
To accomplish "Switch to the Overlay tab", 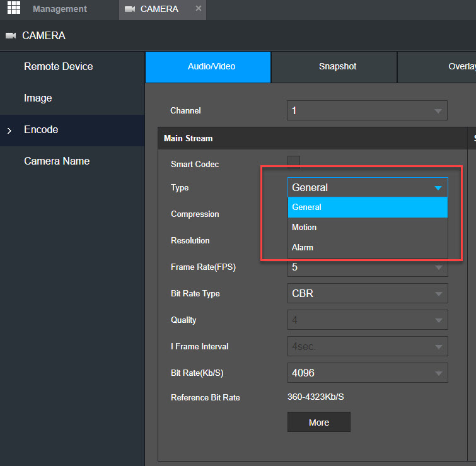I will coord(437,67).
